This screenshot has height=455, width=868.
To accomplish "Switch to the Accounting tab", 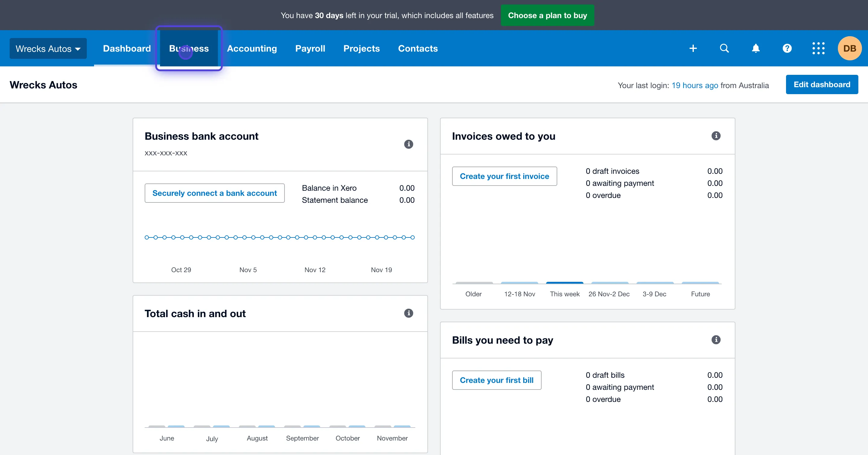I will (x=252, y=48).
